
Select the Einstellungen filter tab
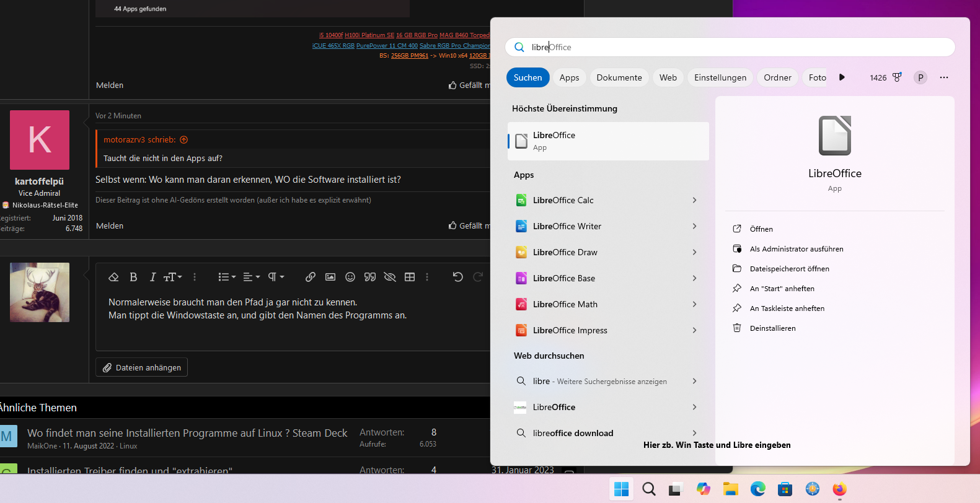pos(720,77)
